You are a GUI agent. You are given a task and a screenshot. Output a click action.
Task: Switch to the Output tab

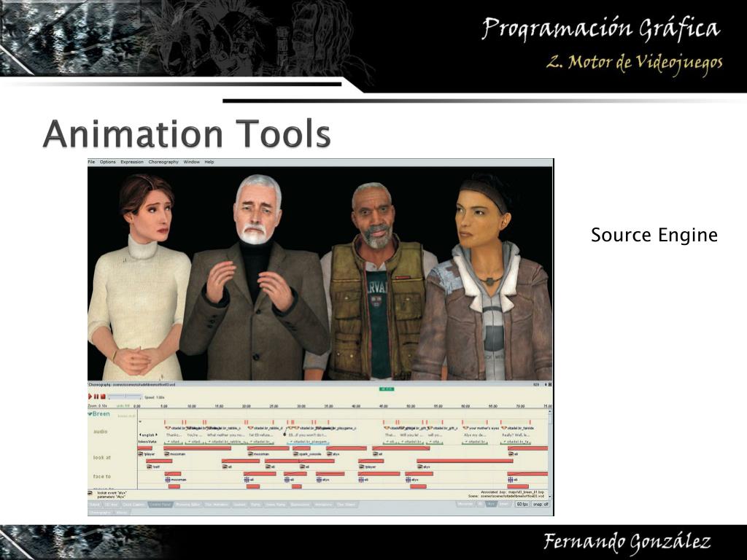(x=94, y=505)
